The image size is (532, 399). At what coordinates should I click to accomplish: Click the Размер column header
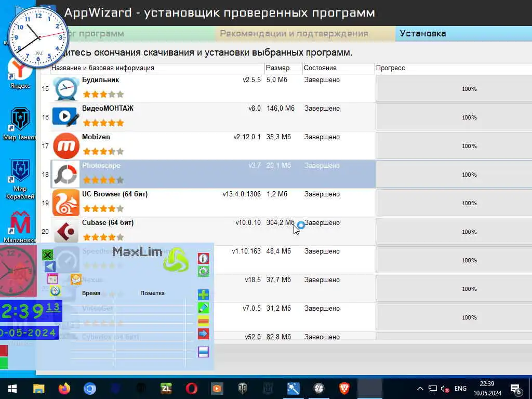coord(283,68)
